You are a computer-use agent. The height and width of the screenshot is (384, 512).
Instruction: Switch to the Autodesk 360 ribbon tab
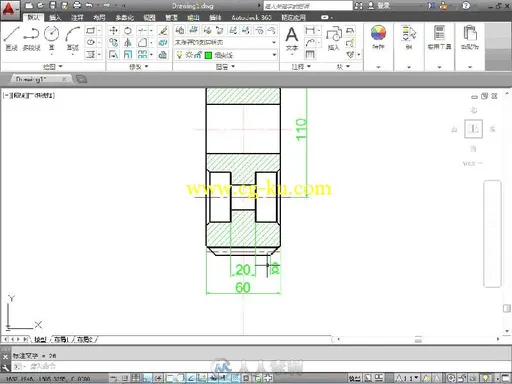251,17
